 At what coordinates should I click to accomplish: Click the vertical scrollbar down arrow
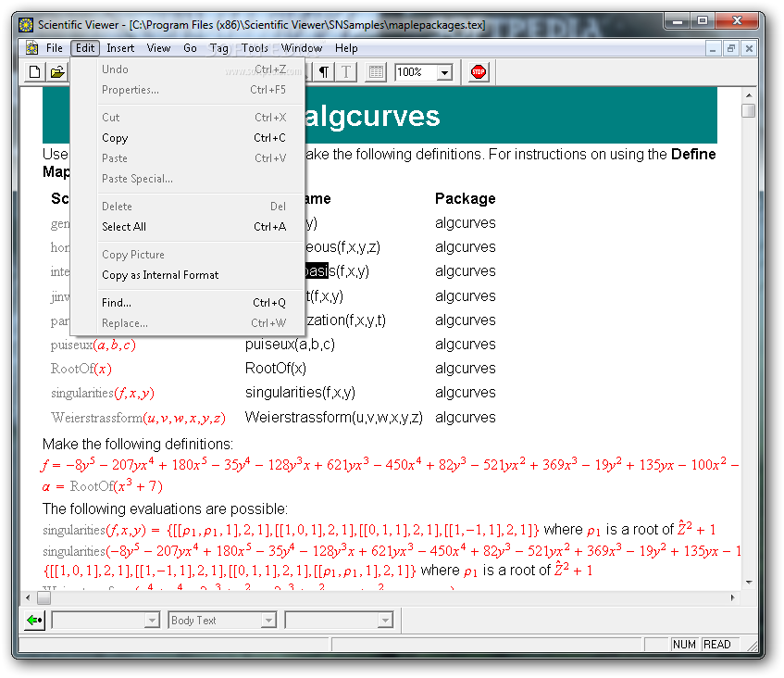point(749,583)
